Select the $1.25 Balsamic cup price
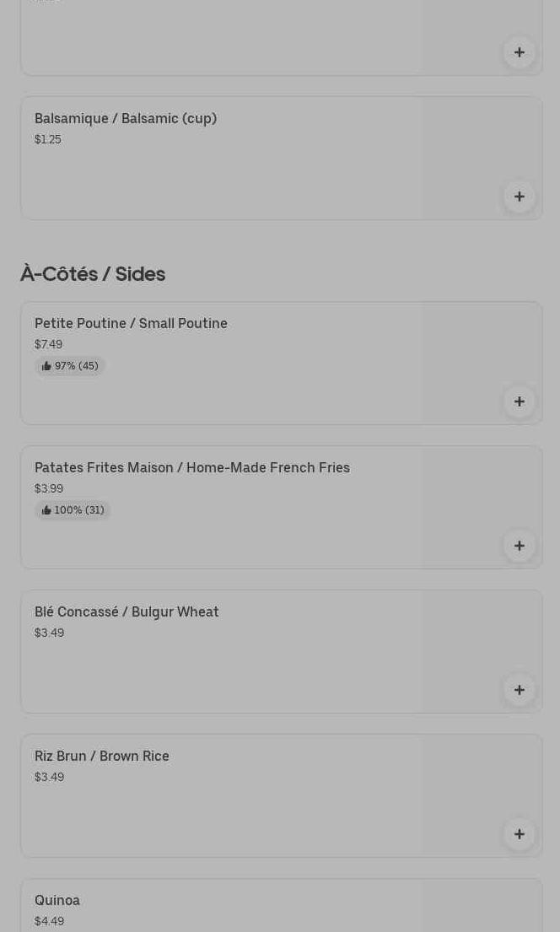The image size is (560, 932). (47, 139)
